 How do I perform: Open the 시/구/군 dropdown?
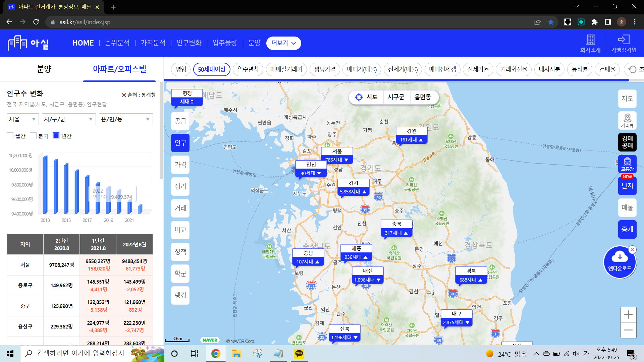pos(68,119)
